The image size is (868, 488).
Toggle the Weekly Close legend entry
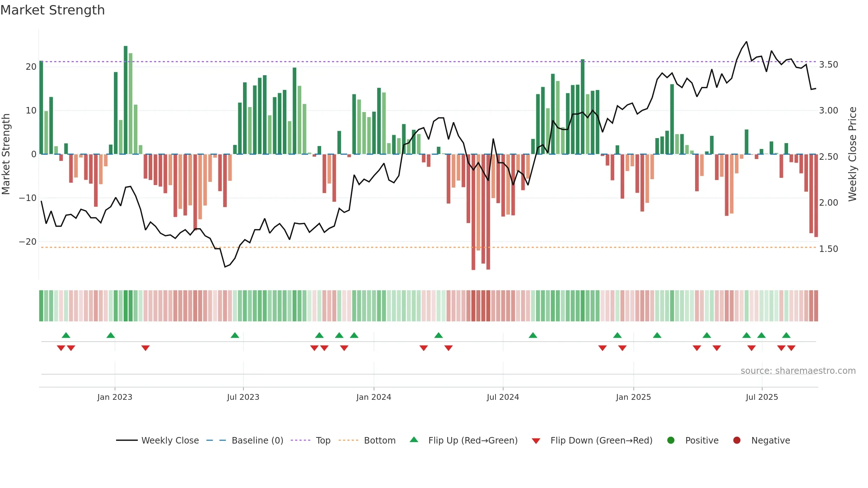pyautogui.click(x=157, y=440)
